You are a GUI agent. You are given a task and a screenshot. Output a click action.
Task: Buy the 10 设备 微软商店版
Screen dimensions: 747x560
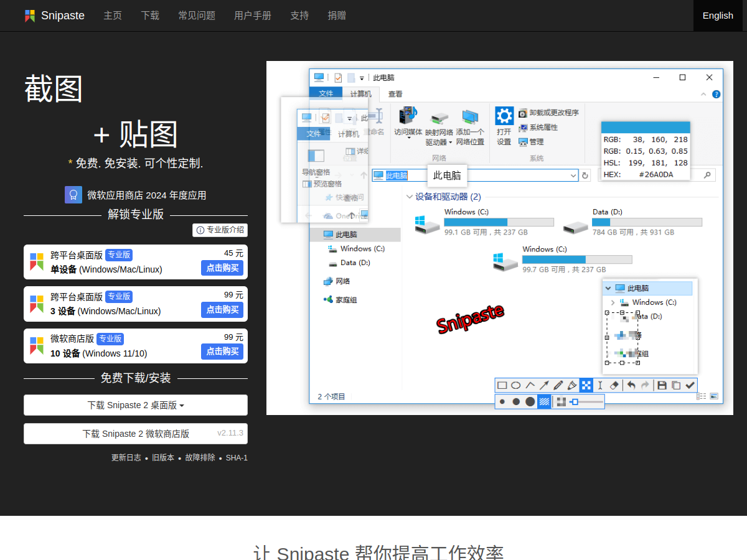tap(222, 351)
